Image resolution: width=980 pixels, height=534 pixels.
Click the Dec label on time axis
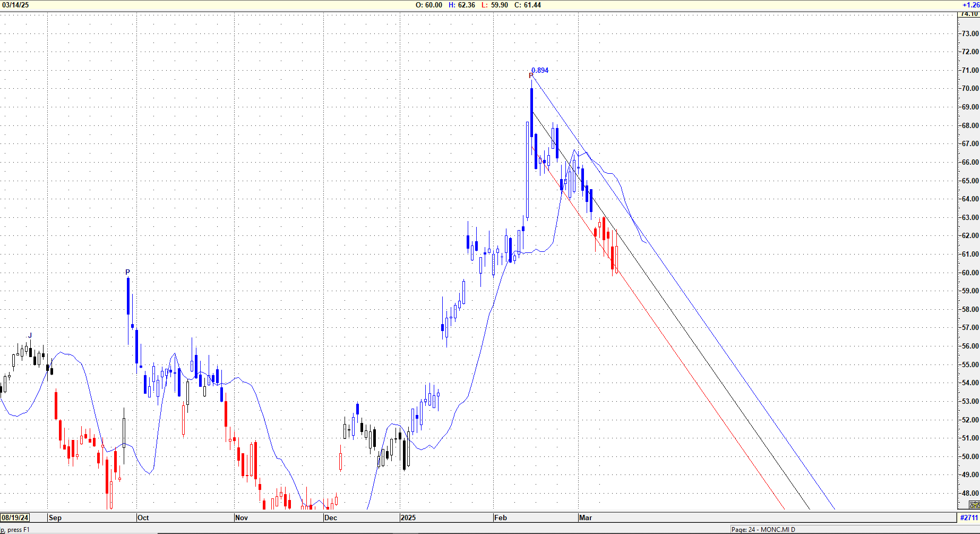[x=331, y=518]
